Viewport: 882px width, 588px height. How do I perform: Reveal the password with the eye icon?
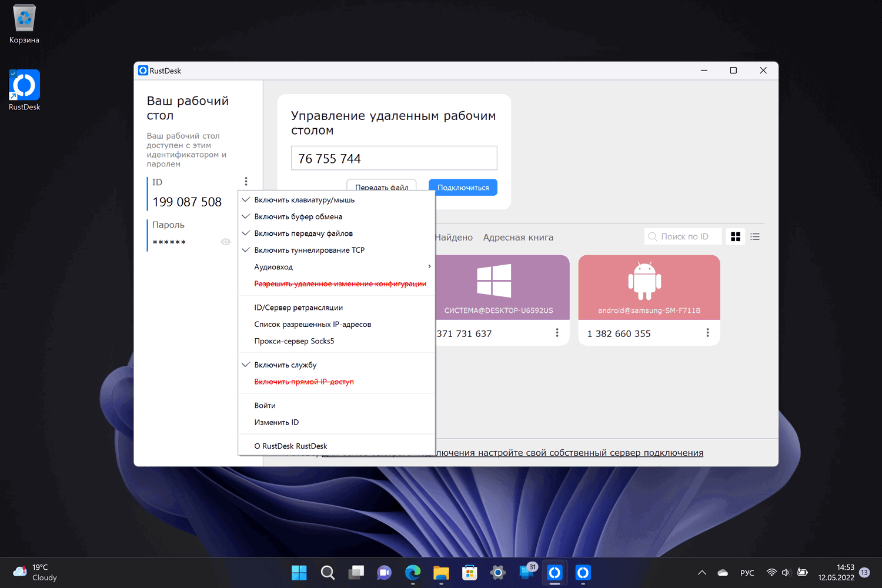[225, 242]
